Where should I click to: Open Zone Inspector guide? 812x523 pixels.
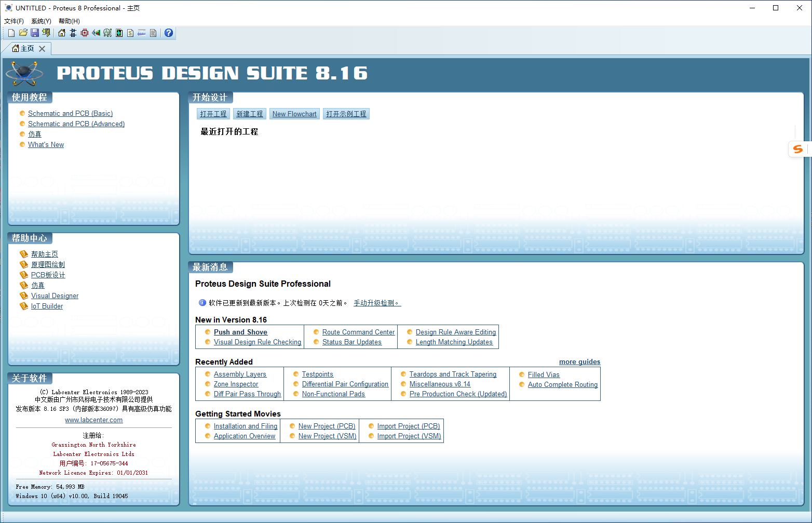click(236, 384)
